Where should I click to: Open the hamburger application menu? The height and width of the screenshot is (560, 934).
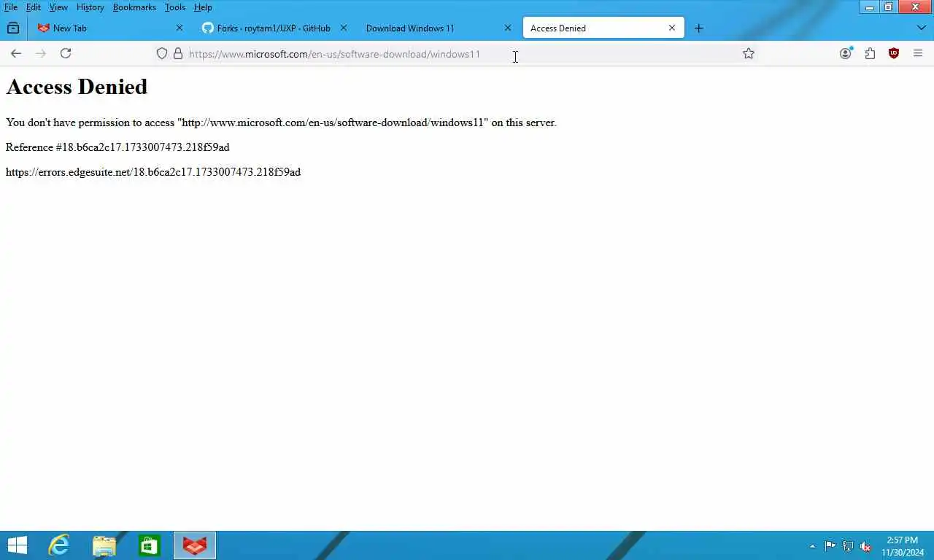click(918, 53)
